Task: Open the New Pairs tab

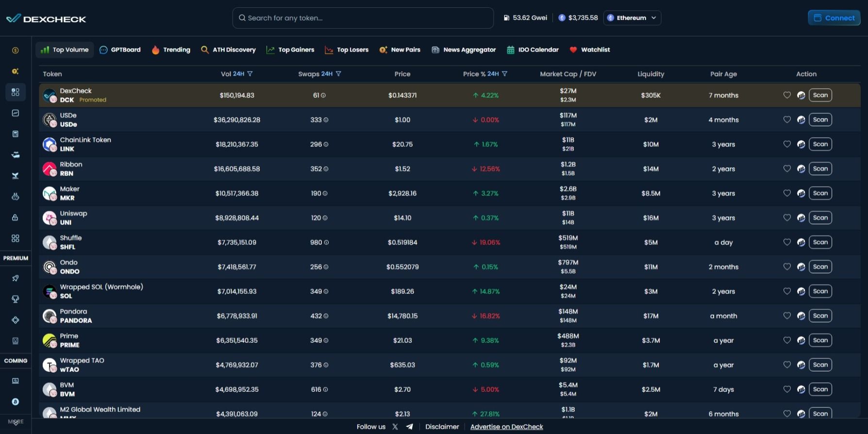Action: tap(400, 49)
